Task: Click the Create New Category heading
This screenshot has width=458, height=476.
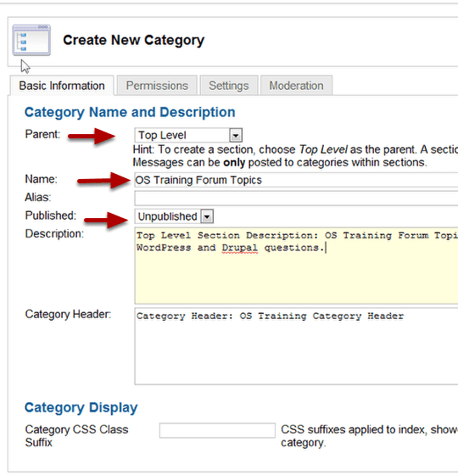Action: (133, 40)
